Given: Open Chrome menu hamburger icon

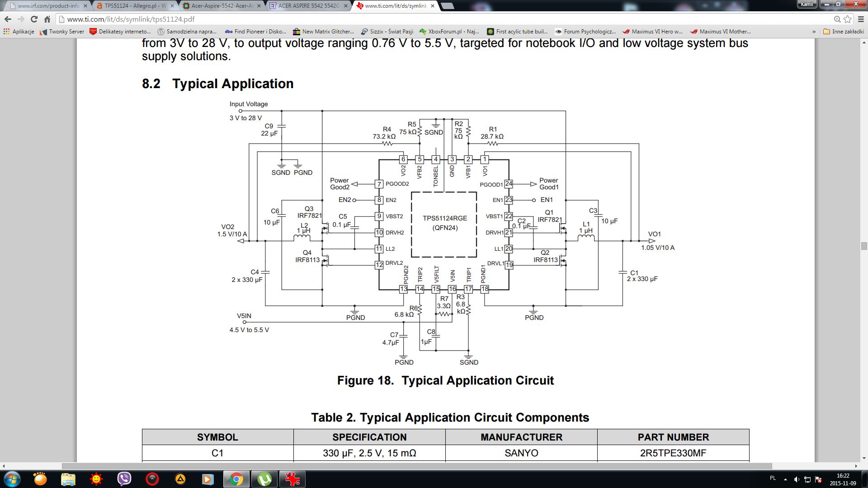Looking at the screenshot, I should pos(860,19).
